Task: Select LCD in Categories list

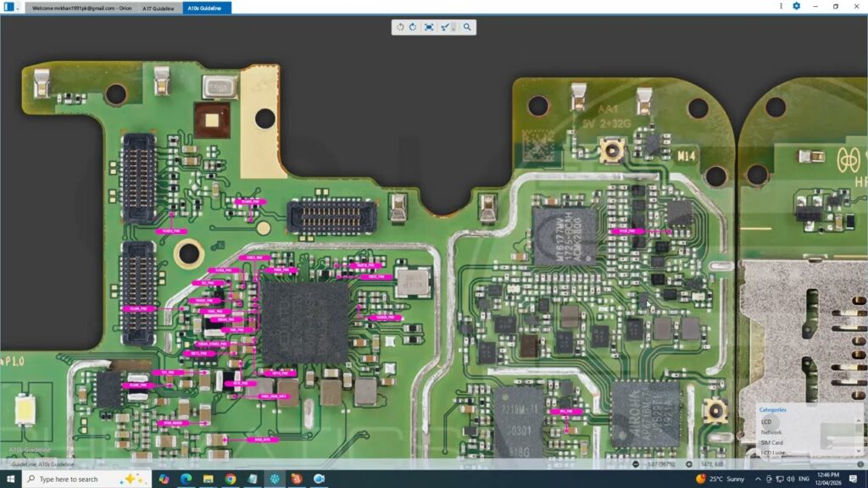Action: pos(766,421)
